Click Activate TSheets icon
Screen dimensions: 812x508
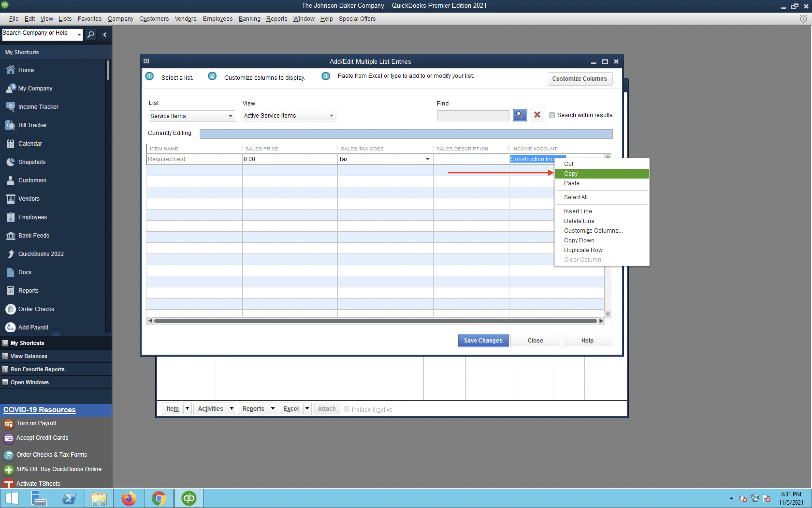[9, 484]
